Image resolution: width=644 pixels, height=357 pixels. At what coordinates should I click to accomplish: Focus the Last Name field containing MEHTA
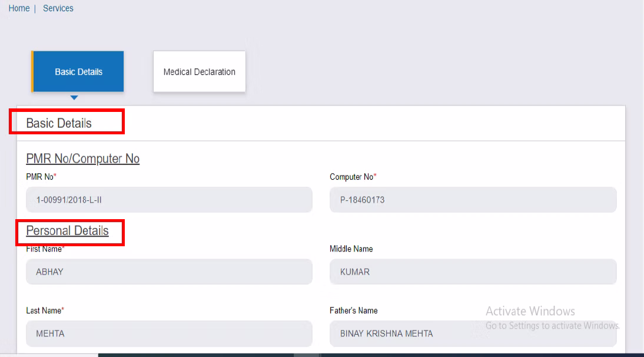click(169, 333)
